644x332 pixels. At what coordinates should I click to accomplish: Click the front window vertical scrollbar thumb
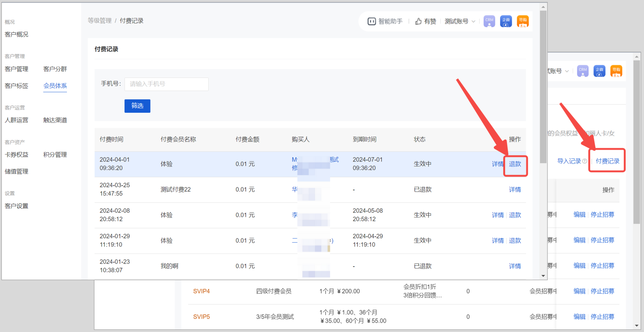(x=543, y=87)
